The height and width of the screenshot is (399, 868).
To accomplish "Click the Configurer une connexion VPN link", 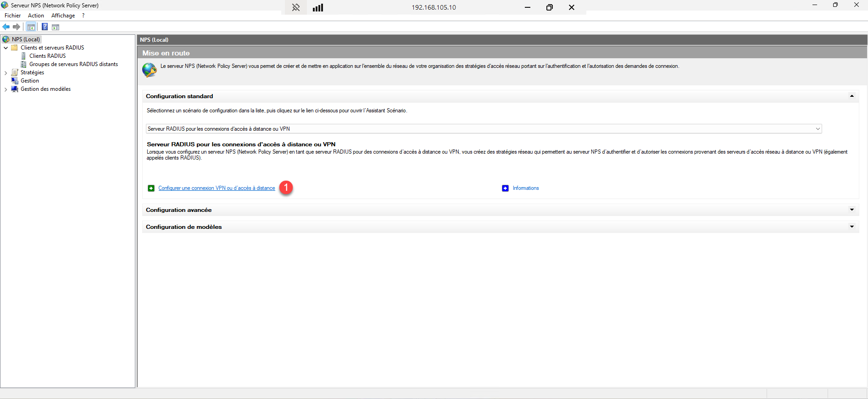I will coord(217,188).
